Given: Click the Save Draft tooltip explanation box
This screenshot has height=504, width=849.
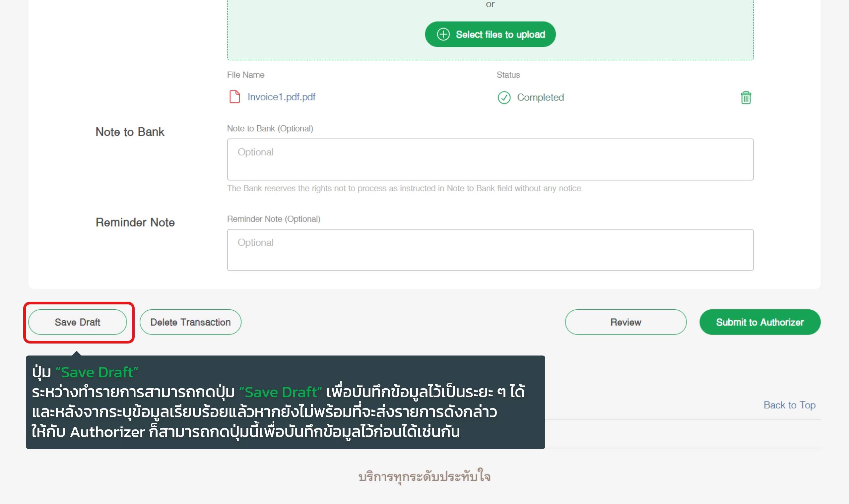Looking at the screenshot, I should 285,403.
